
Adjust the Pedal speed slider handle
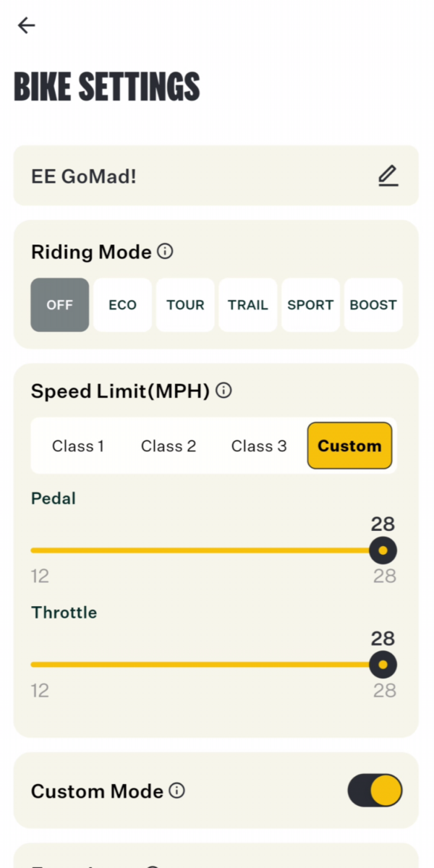click(383, 550)
